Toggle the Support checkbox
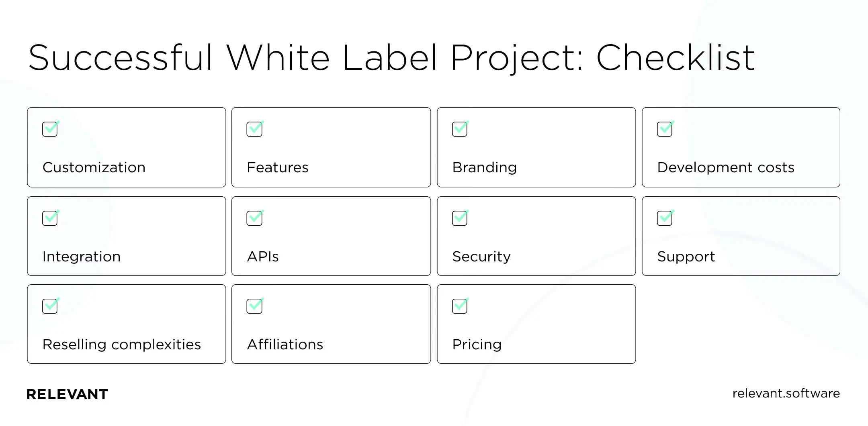 [x=665, y=218]
